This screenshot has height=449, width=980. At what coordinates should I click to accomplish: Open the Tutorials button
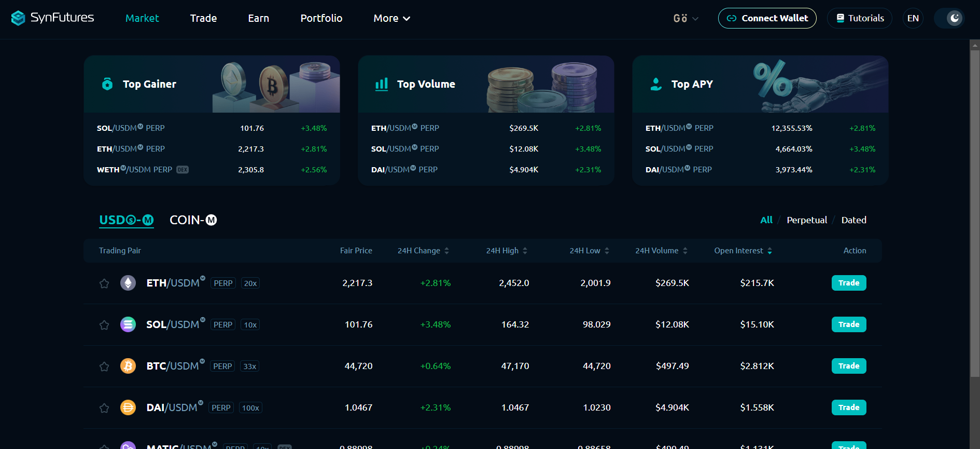pyautogui.click(x=860, y=18)
